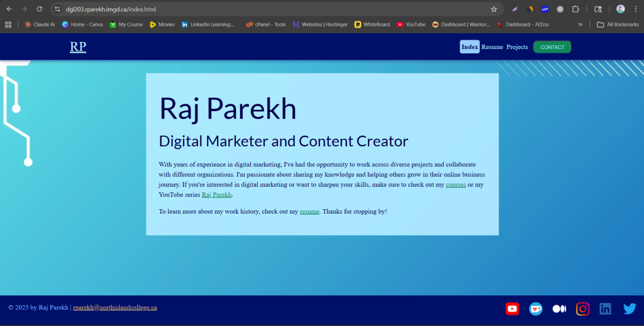Open the Chrome three-dot menu
This screenshot has height=326, width=644.
point(636,9)
